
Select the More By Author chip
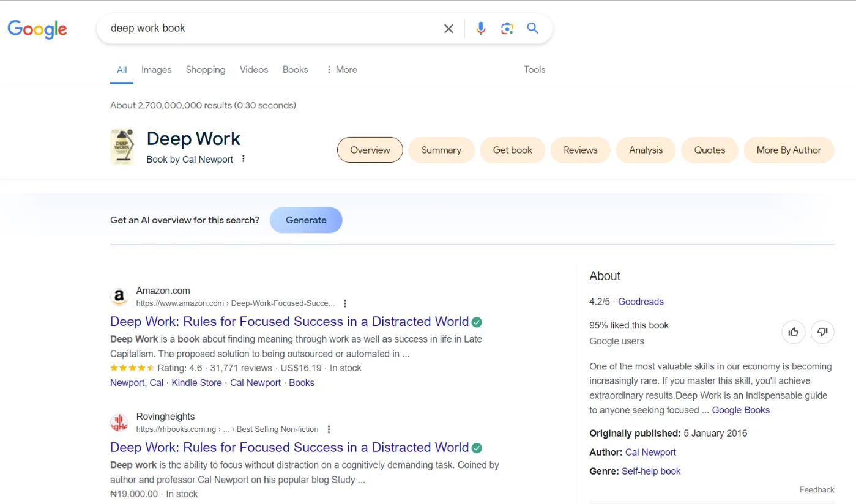tap(789, 150)
